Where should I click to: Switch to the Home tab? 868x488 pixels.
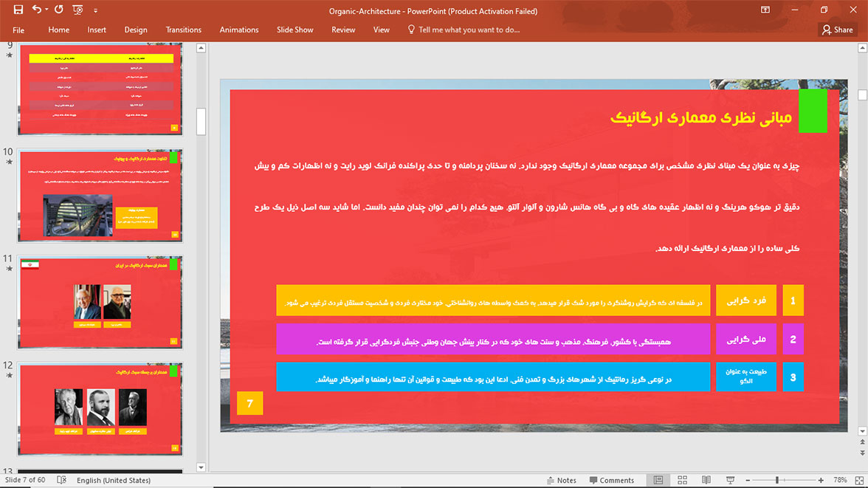59,30
